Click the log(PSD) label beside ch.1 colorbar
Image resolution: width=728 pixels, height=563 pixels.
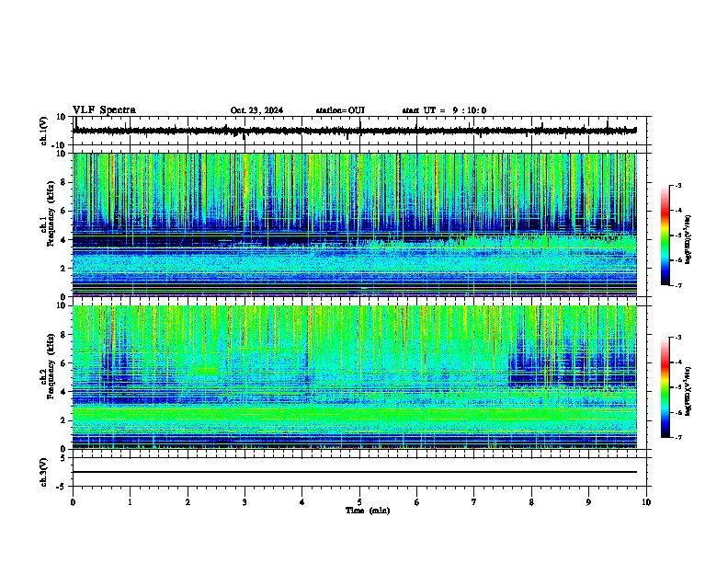688,240
